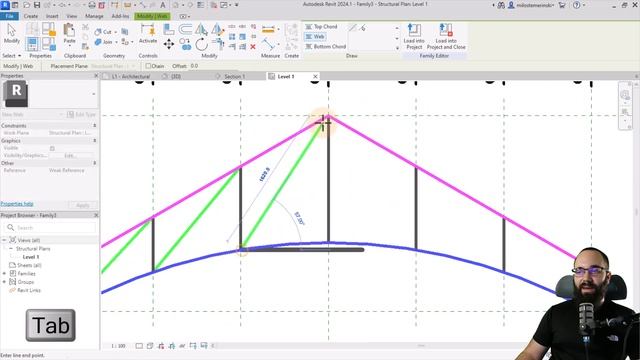640x360 pixels.
Task: Select Level 1 in the Project Browser
Action: [31, 257]
